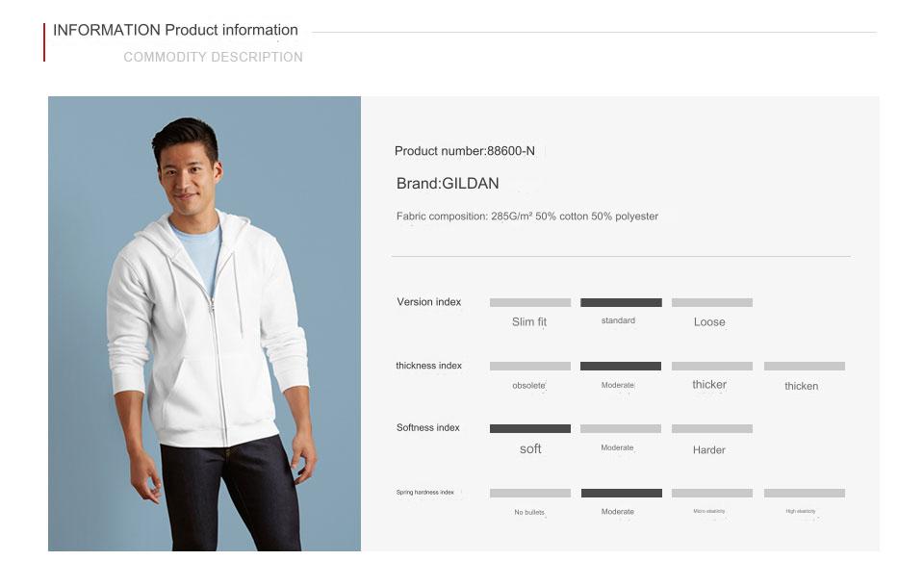Click the 'obsolete' thickness bar
Viewport: 924px width, 586px height.
pyautogui.click(x=529, y=366)
